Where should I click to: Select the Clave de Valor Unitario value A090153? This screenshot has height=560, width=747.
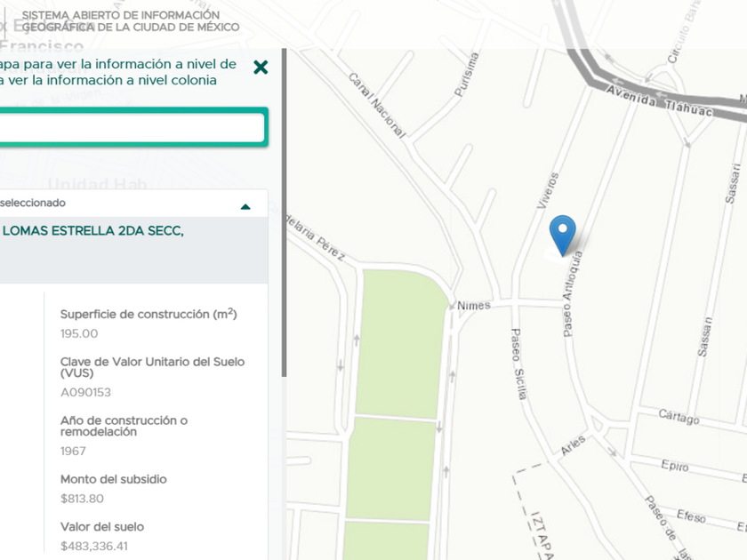tap(85, 392)
